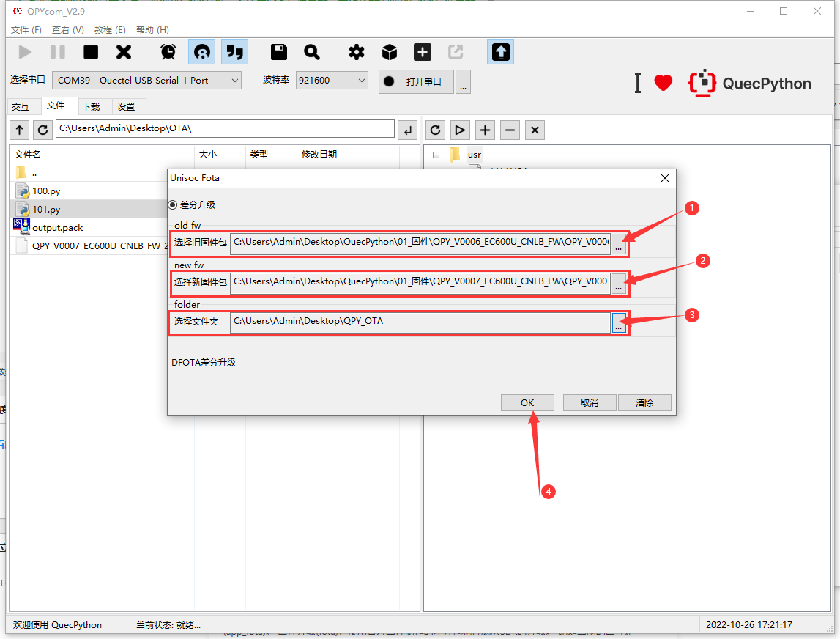
Task: Browse for the old firmware package
Action: tap(619, 244)
